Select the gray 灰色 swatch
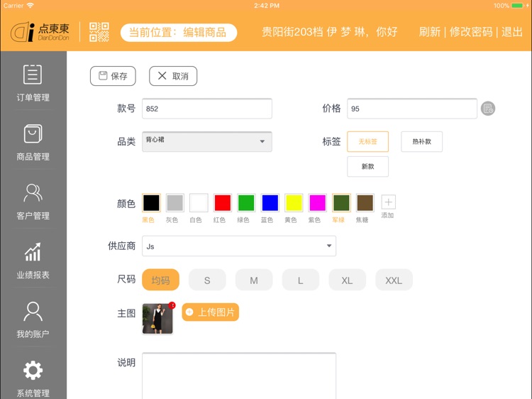532x399 pixels. point(175,203)
